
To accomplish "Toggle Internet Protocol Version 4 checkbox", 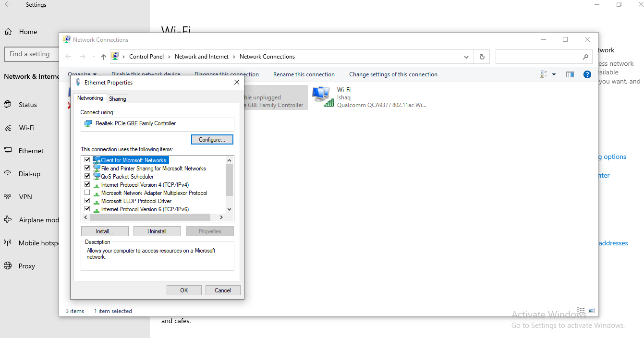I will tap(87, 184).
